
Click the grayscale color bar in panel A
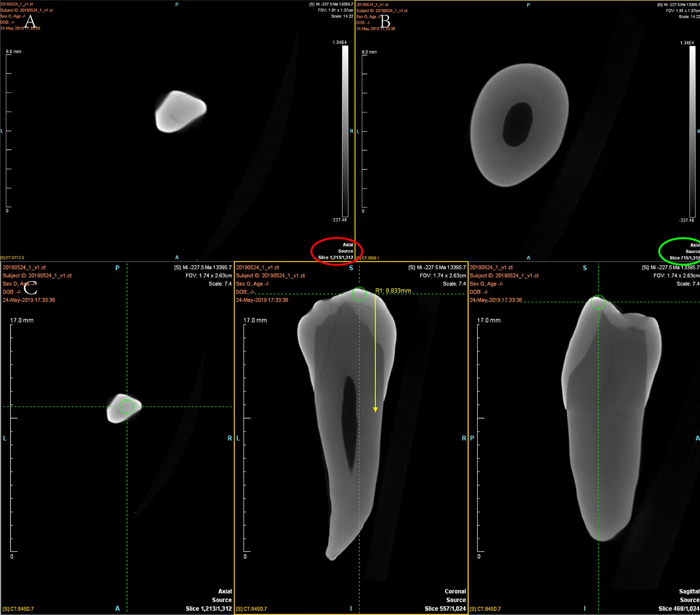(345, 131)
